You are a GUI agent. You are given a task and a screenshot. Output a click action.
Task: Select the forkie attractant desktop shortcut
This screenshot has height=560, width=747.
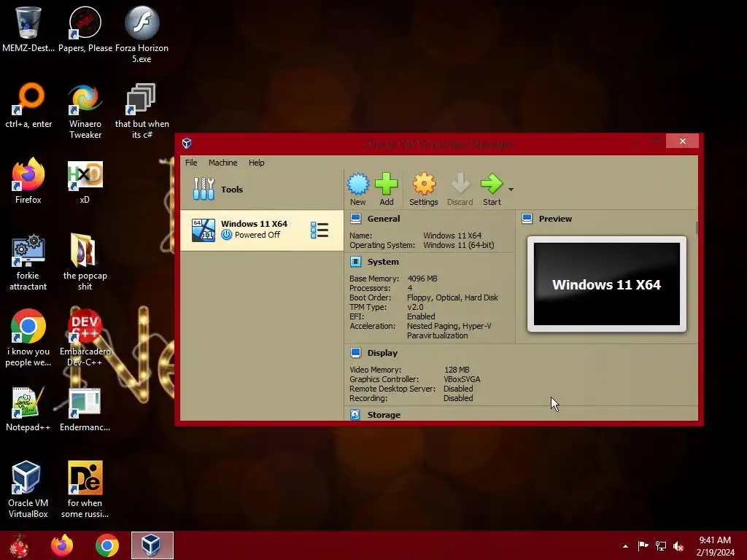tap(28, 262)
